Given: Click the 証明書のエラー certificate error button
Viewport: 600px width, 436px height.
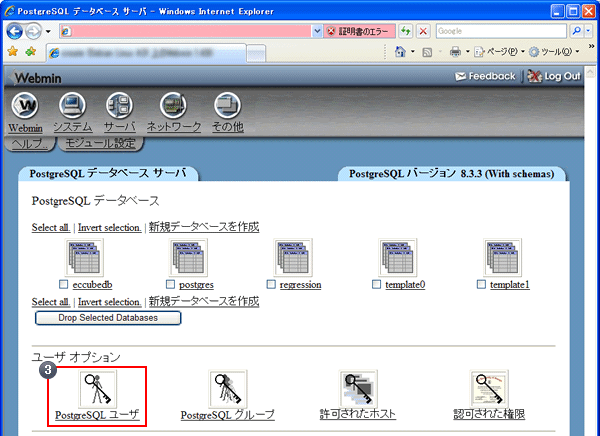Looking at the screenshot, I should click(x=359, y=31).
